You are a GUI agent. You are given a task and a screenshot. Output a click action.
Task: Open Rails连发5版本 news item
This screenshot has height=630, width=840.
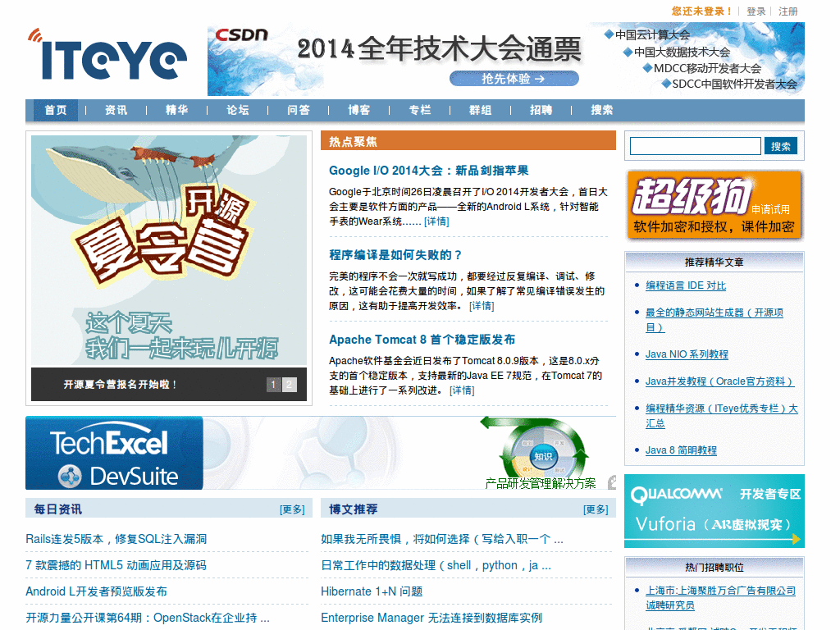[116, 539]
